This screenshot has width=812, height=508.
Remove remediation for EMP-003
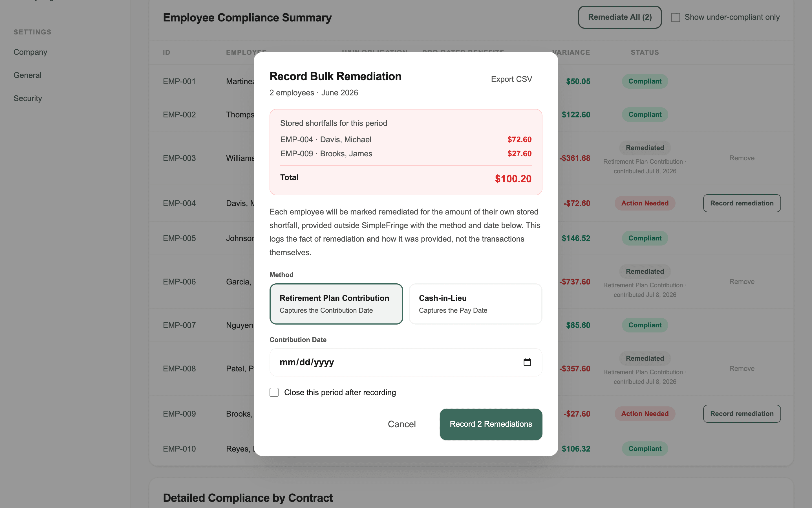tap(742, 158)
